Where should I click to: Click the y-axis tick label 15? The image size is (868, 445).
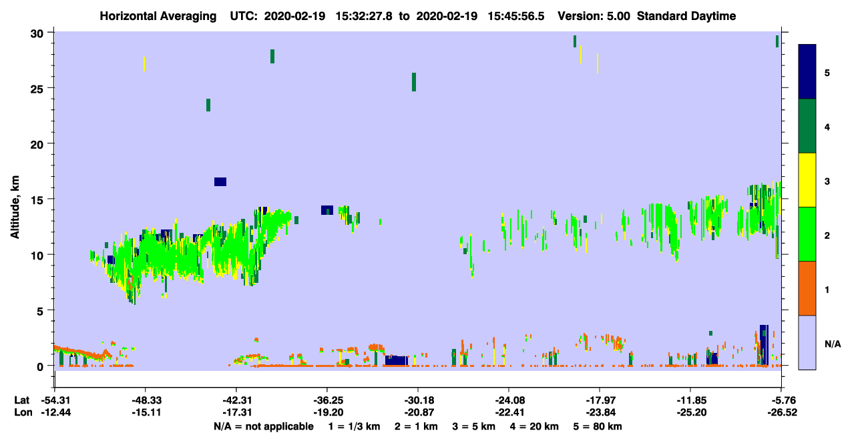click(39, 199)
